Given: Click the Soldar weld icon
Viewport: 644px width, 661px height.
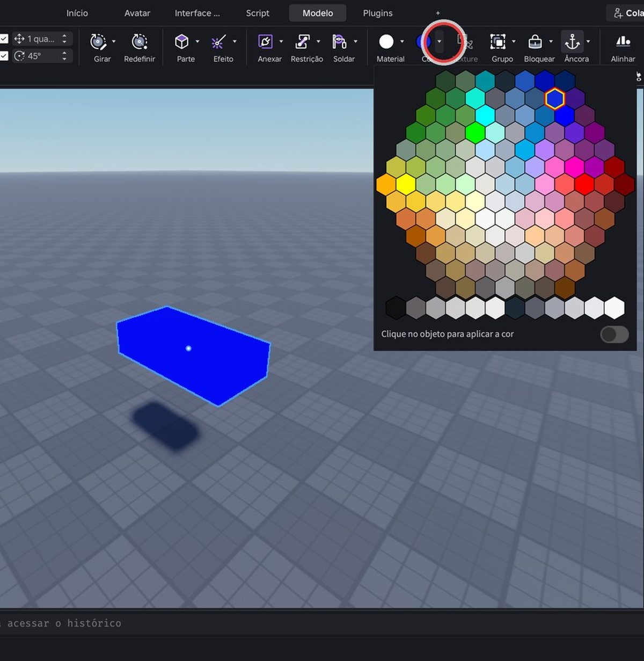Looking at the screenshot, I should pos(339,41).
